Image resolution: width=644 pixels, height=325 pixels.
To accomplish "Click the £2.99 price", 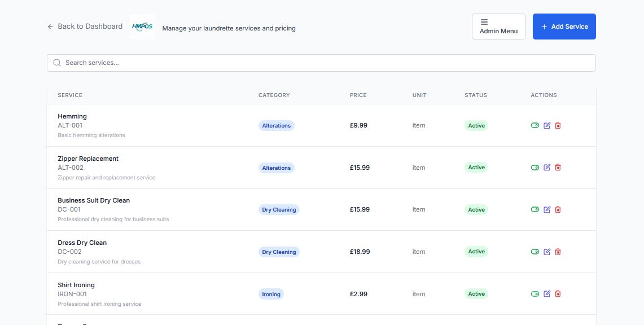I will (x=358, y=294).
